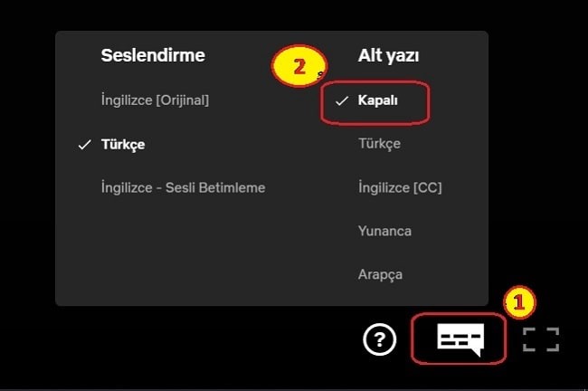Click the Alt yazı column heading

click(388, 56)
